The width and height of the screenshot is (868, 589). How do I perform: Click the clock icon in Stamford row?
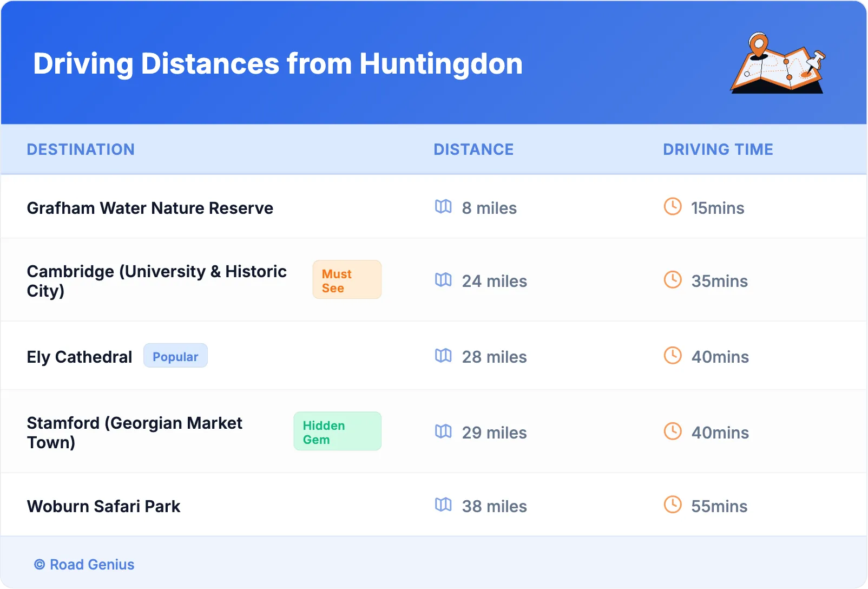tap(673, 431)
